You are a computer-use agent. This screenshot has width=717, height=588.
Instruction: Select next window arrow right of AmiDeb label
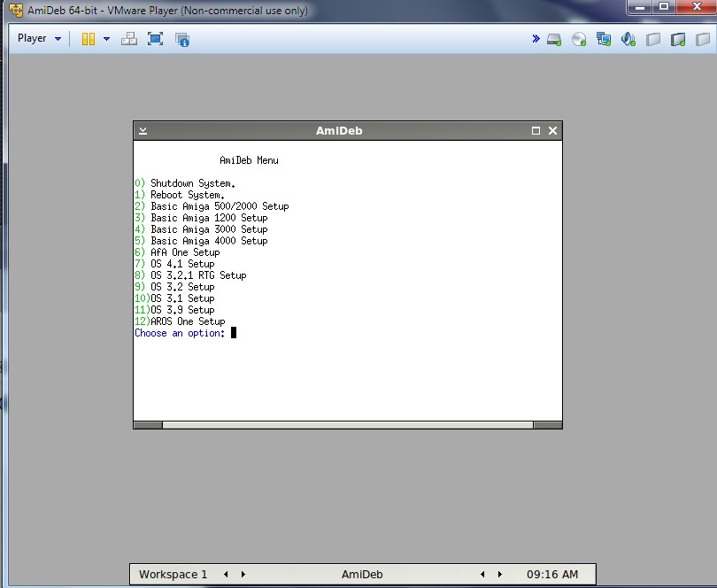click(x=500, y=575)
